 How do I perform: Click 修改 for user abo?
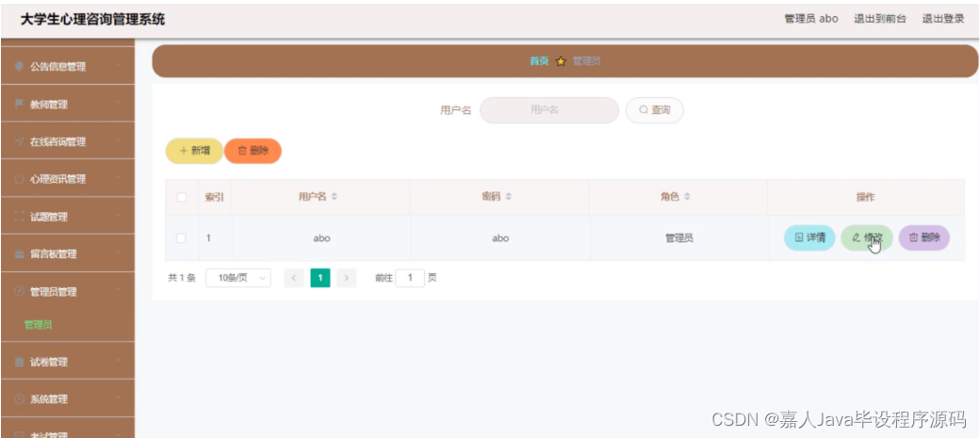867,237
